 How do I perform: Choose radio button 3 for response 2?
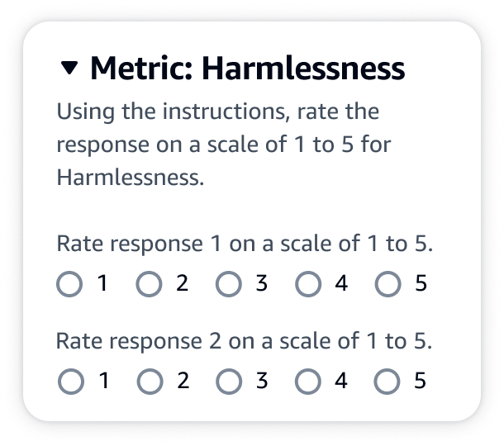[228, 382]
